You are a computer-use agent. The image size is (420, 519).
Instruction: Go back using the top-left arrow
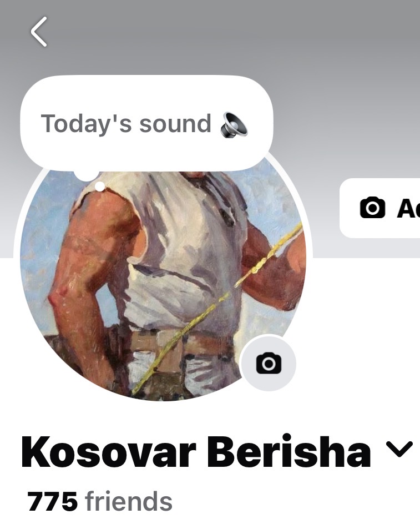coord(39,32)
